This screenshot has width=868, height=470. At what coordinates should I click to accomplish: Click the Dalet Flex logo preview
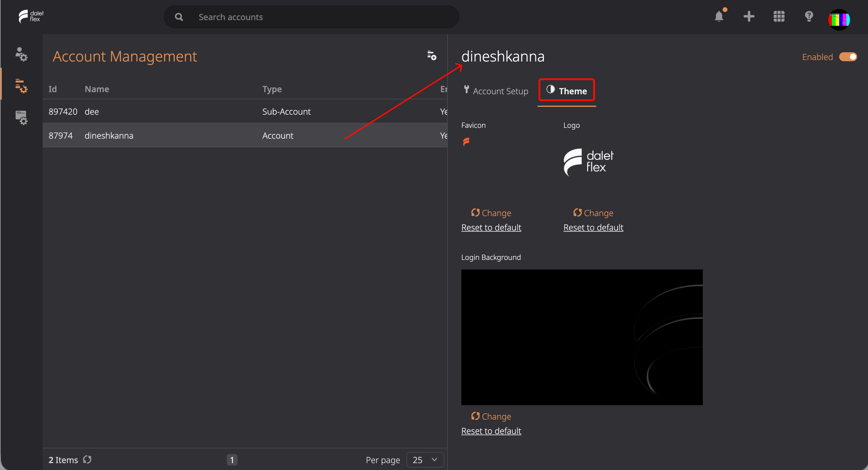[589, 162]
